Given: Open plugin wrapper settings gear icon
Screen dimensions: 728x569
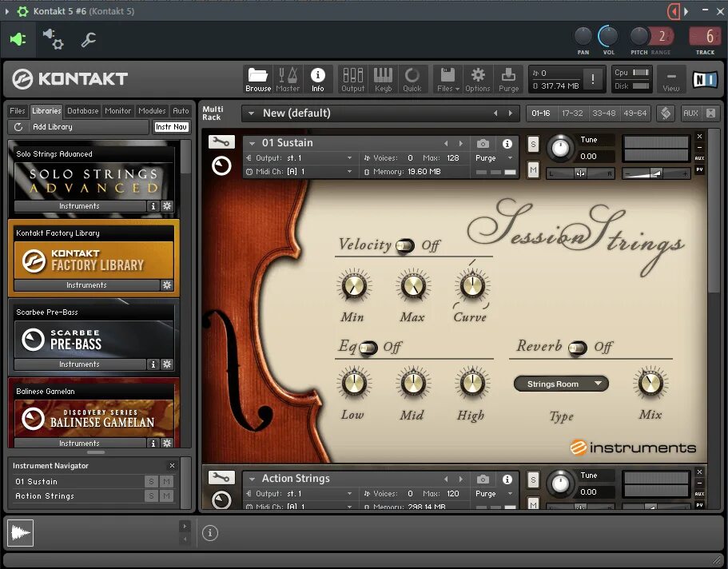Looking at the screenshot, I should pos(53,39).
